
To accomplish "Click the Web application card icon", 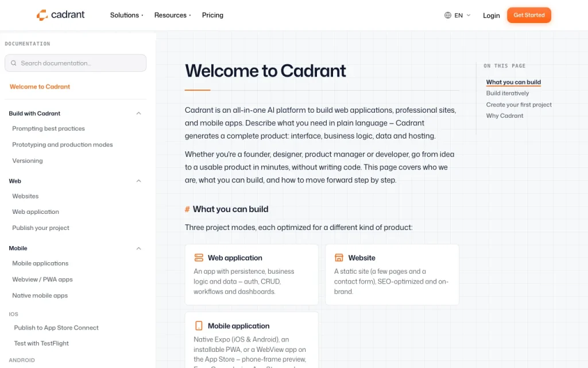I will 199,258.
